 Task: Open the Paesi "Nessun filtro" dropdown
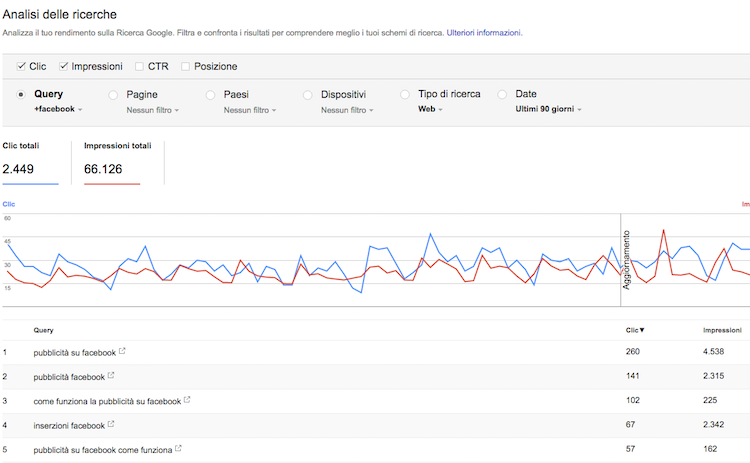250,110
